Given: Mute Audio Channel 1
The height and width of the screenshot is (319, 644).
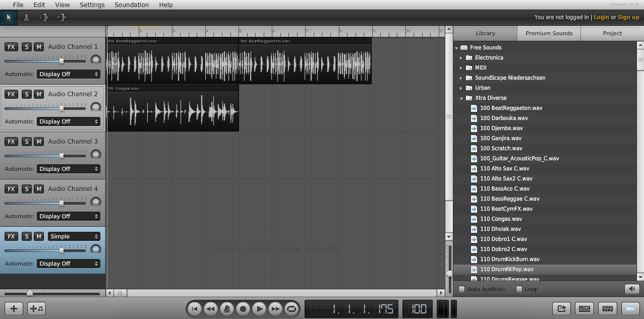Looking at the screenshot, I should (x=38, y=47).
